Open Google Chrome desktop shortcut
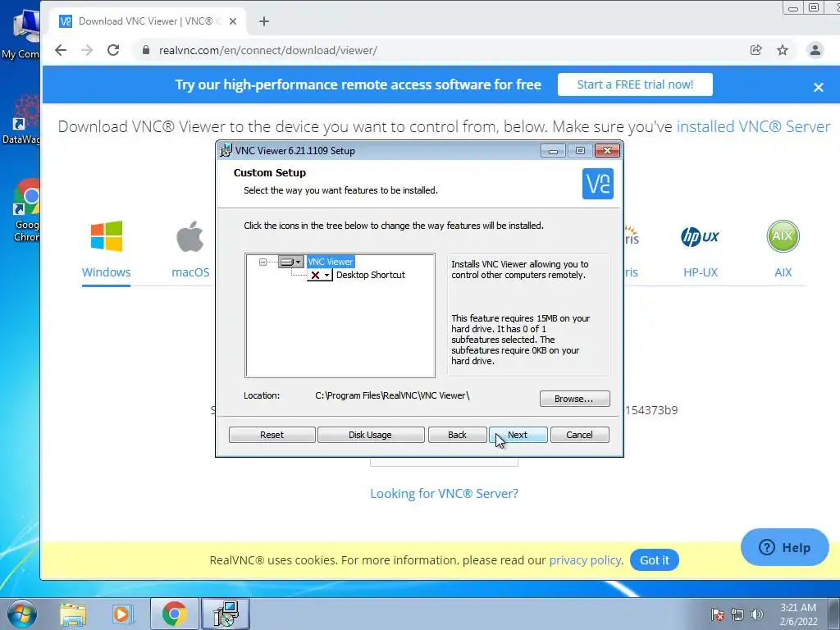Viewport: 840px width, 630px height. point(25,211)
